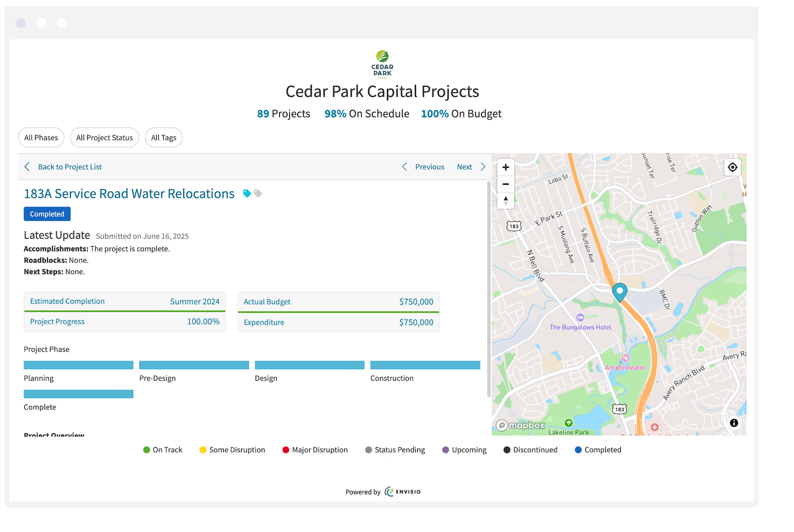The height and width of the screenshot is (532, 794).
Task: Click the Roadblocks line
Action: (56, 260)
